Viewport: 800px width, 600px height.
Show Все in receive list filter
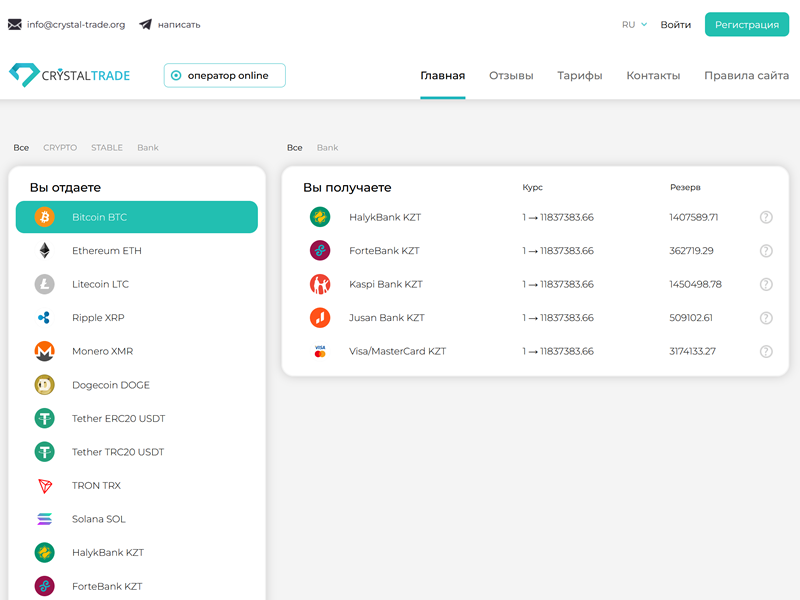[294, 147]
